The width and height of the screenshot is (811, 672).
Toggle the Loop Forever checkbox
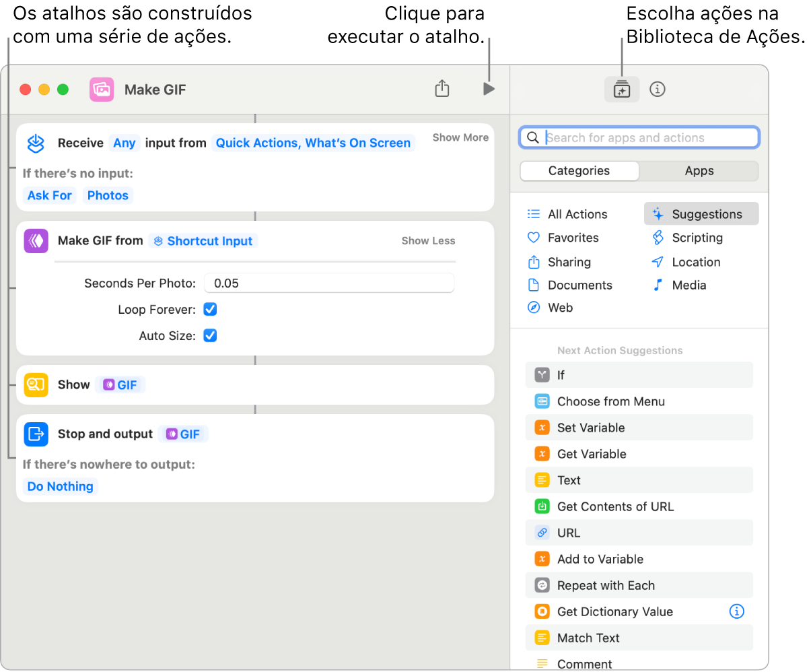click(x=210, y=310)
